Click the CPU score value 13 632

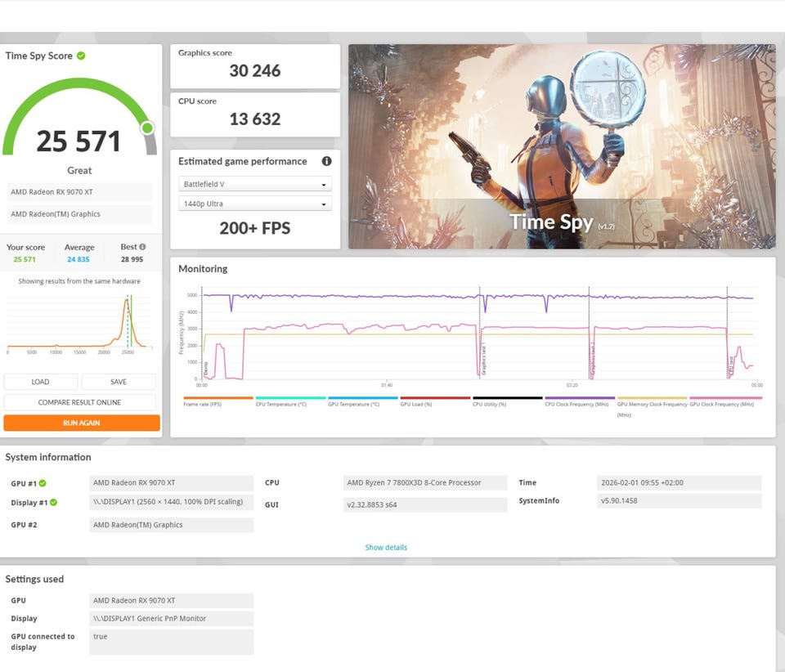(x=255, y=119)
